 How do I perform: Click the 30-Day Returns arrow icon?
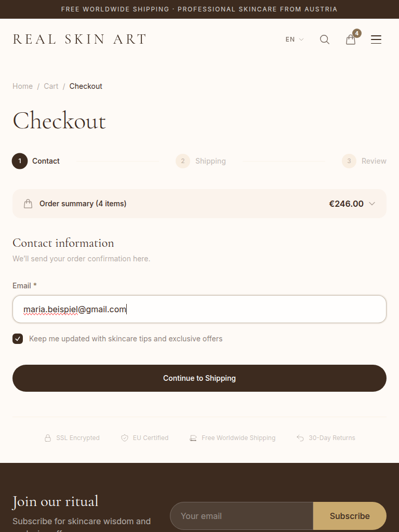pyautogui.click(x=300, y=438)
